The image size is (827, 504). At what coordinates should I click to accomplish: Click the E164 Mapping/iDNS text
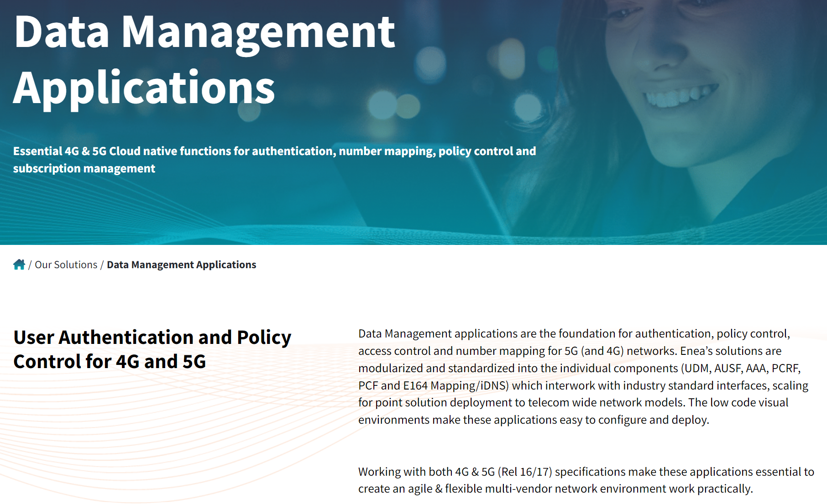455,385
